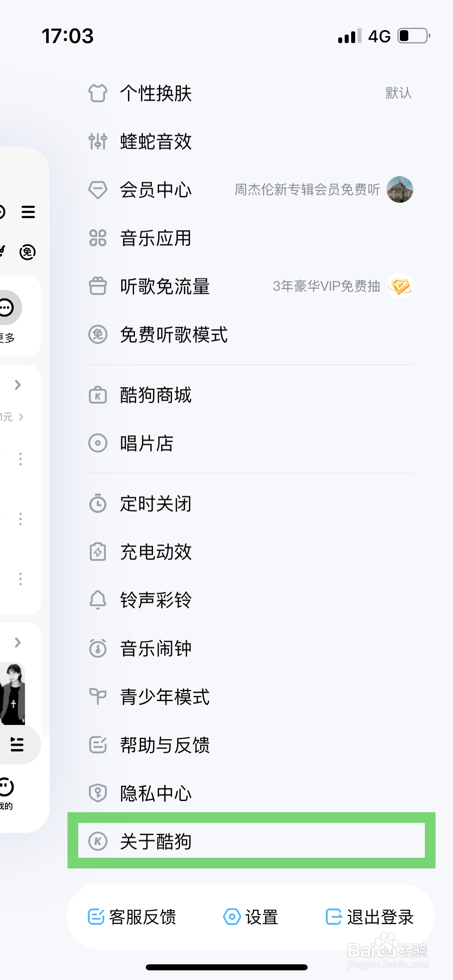Tap the 默认 skin label
Screen dimensions: 453x980
tap(398, 93)
